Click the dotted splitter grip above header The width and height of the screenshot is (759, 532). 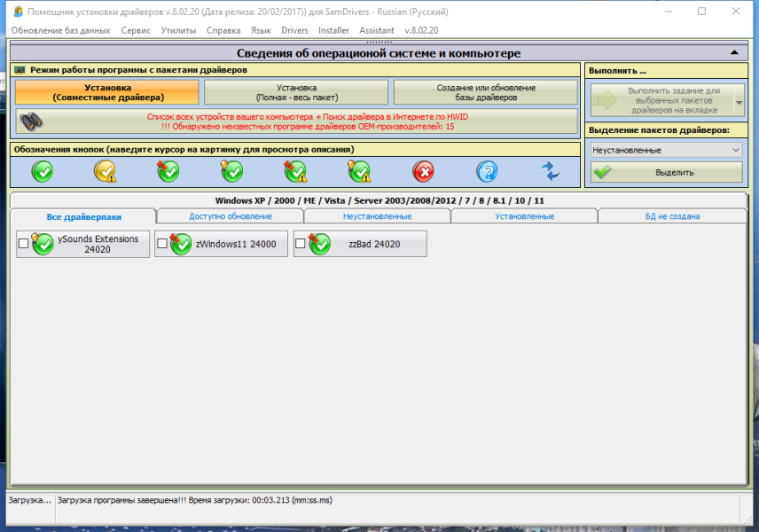(379, 43)
